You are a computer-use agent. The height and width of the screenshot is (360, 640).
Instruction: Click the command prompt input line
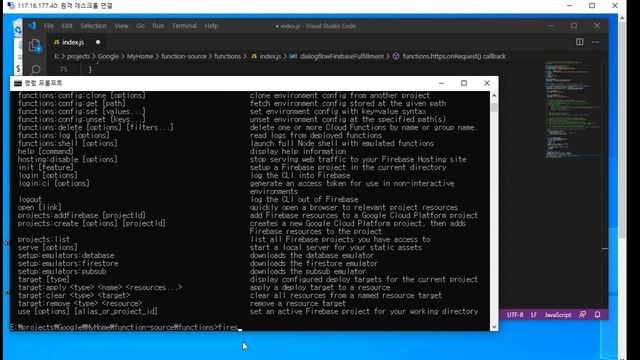pos(126,327)
